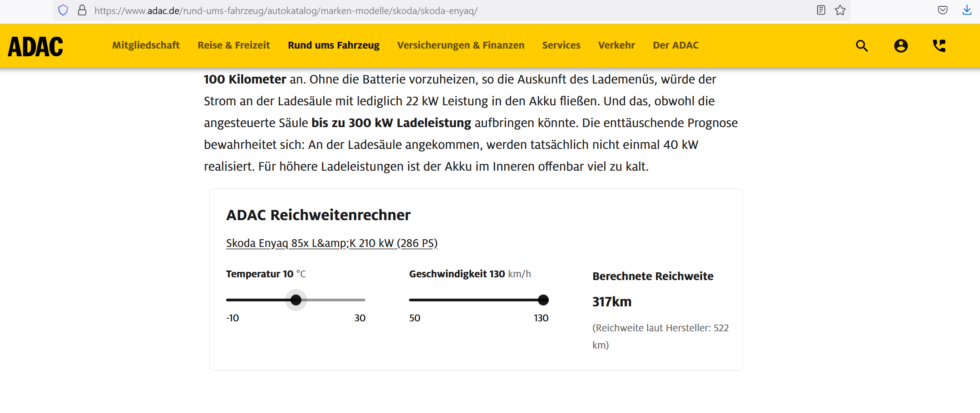This screenshot has width=980, height=413.
Task: Click the ADAC Reichweitenrechner heading
Action: [x=318, y=215]
